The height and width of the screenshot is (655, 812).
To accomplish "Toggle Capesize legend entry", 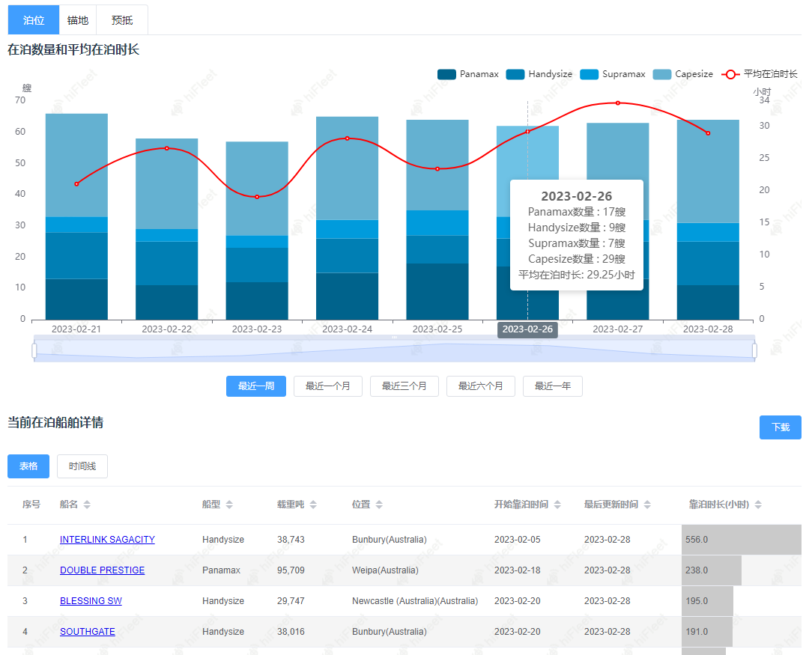I will [x=683, y=74].
